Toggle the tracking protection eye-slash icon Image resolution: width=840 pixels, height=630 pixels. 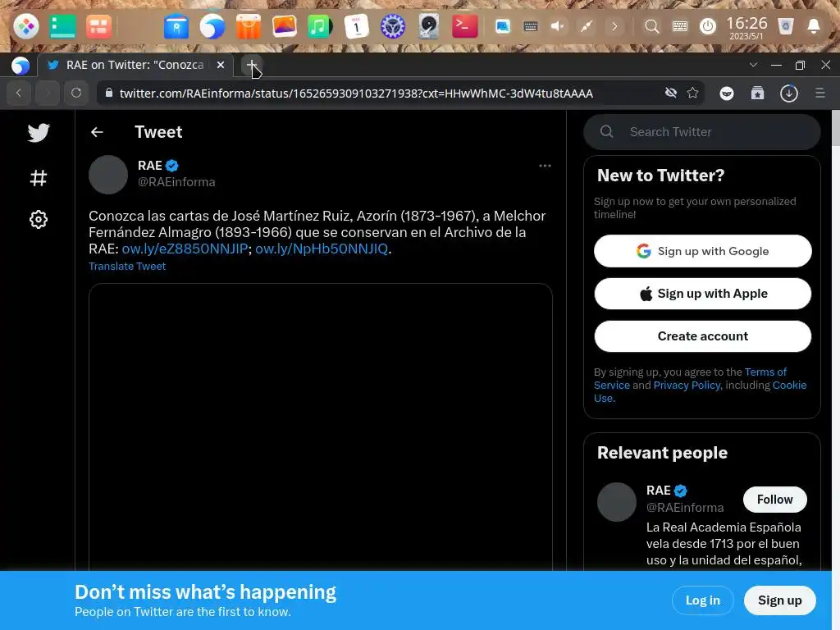pos(671,93)
